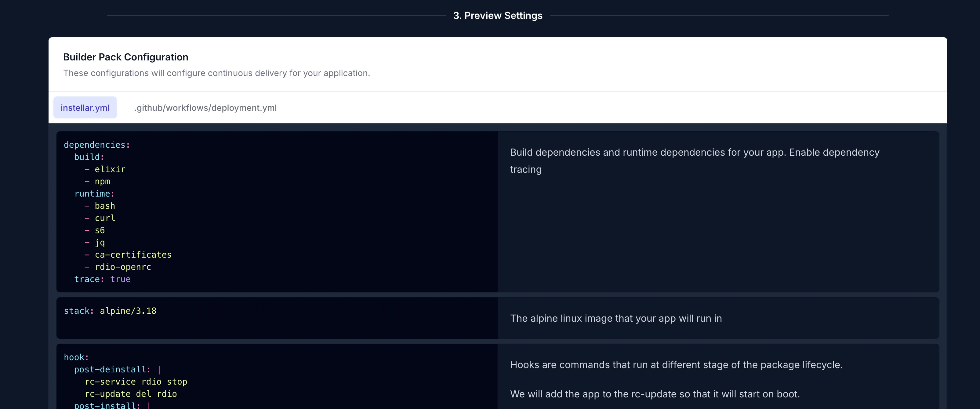Select the '- curl' runtime entry
980x409 pixels.
coord(100,218)
